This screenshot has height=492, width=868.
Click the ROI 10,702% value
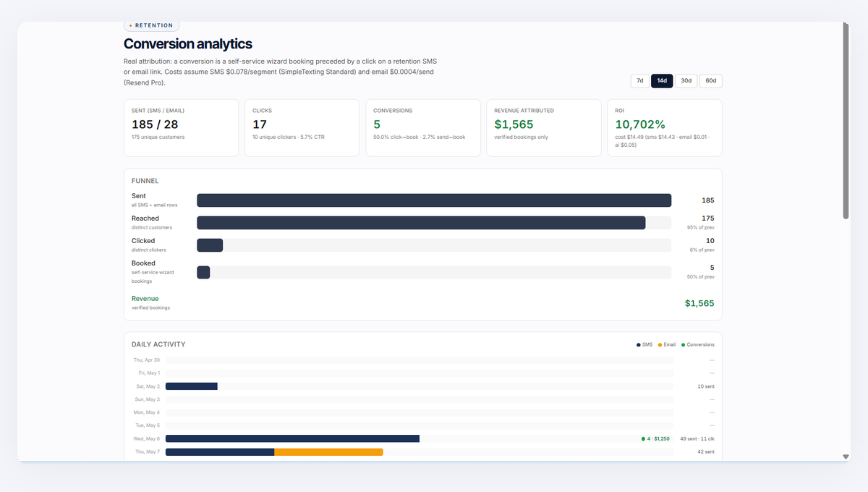point(640,124)
